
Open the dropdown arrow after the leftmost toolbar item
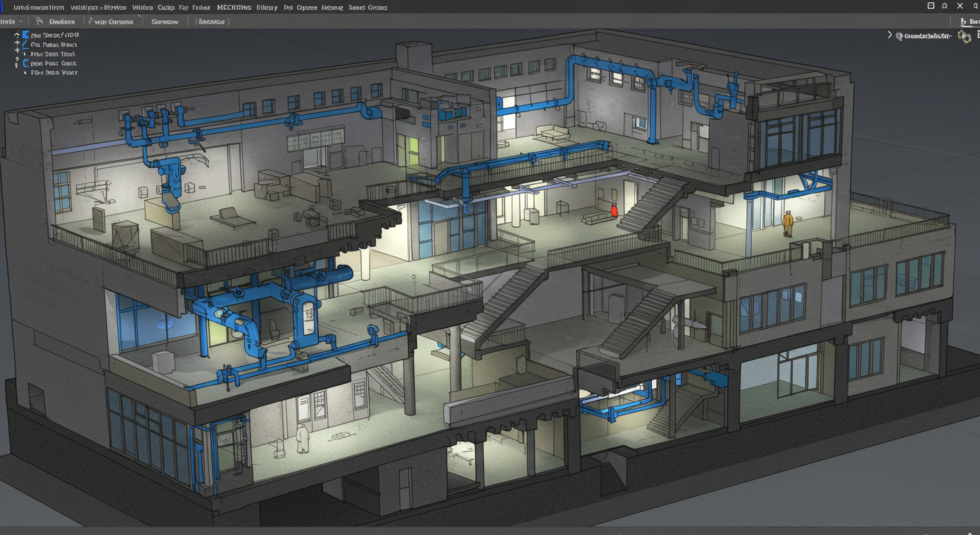20,22
